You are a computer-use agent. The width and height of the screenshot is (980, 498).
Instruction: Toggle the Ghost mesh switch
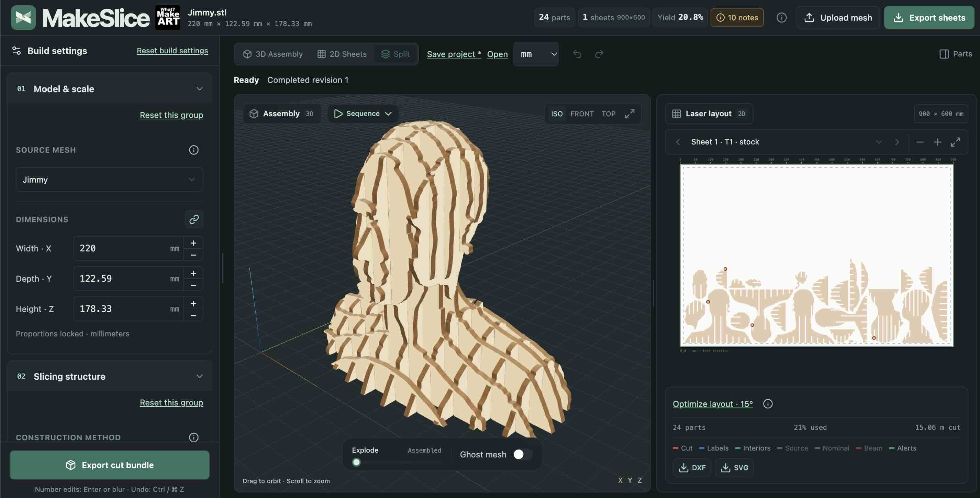coord(522,454)
